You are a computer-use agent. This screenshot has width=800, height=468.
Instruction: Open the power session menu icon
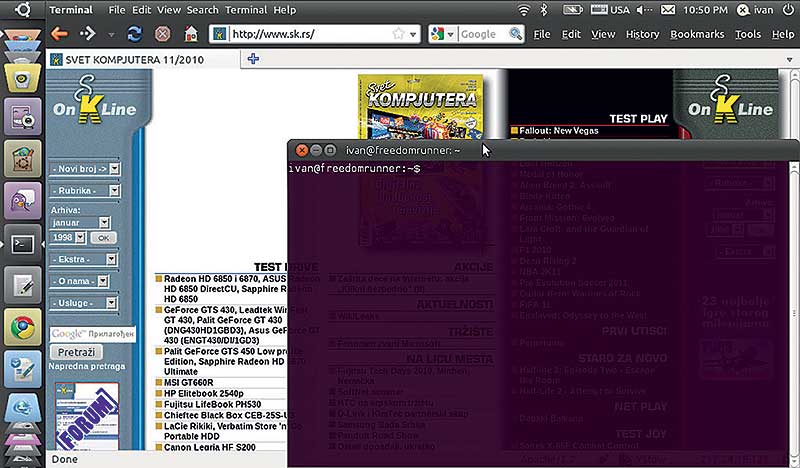788,10
